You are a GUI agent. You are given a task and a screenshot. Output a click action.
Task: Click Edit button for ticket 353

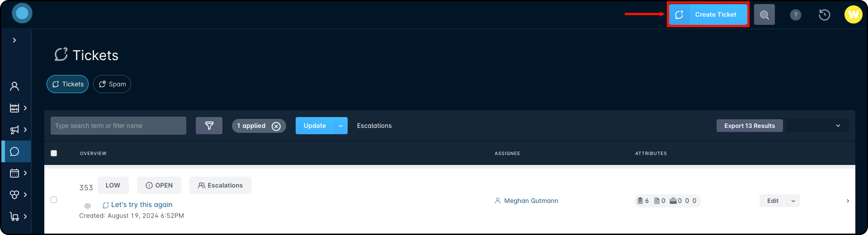point(773,201)
